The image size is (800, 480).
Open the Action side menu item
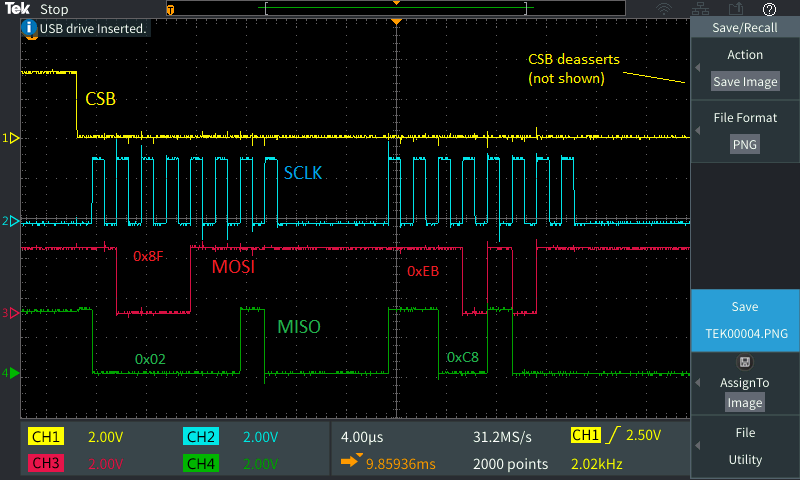tap(745, 68)
